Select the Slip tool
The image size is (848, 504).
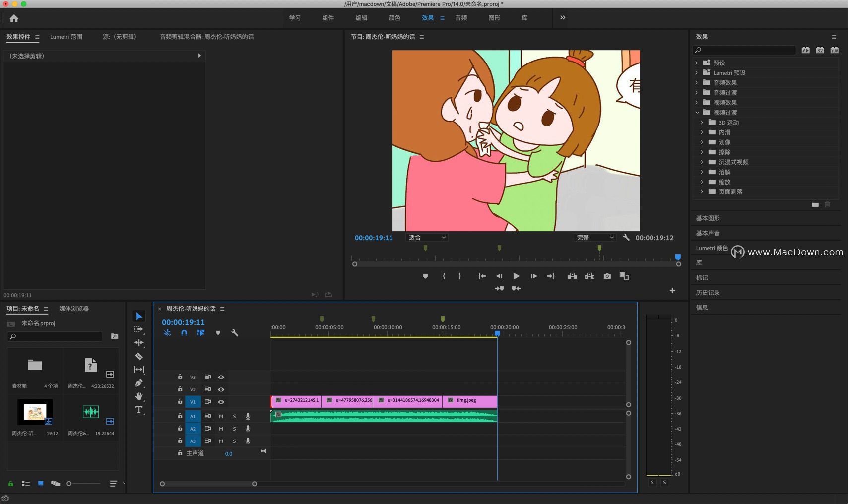point(139,370)
